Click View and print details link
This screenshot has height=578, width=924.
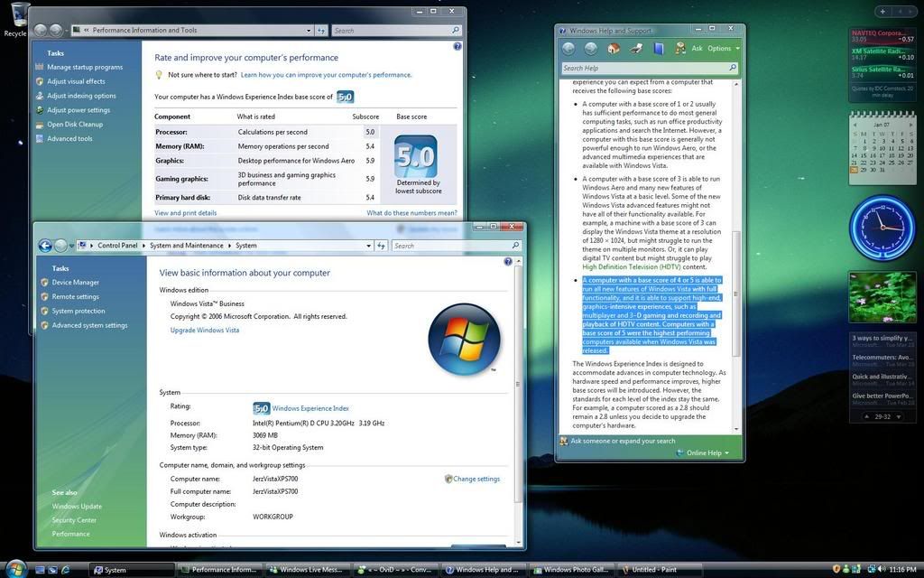coord(186,213)
